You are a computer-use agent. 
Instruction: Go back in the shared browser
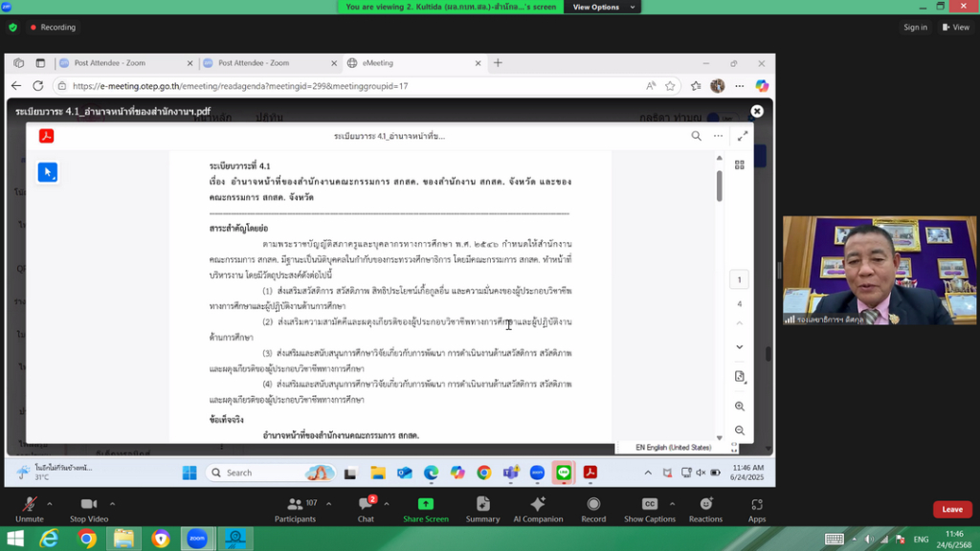[x=16, y=85]
